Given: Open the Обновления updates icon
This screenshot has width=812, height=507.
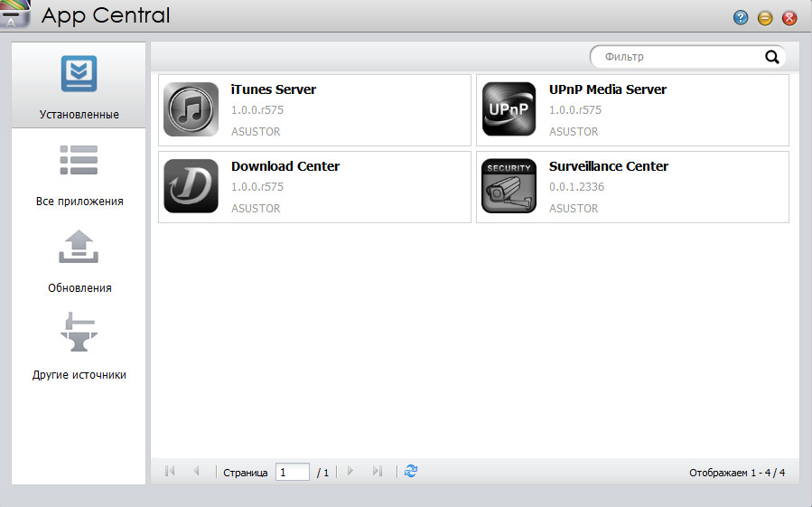Looking at the screenshot, I should pos(79,247).
